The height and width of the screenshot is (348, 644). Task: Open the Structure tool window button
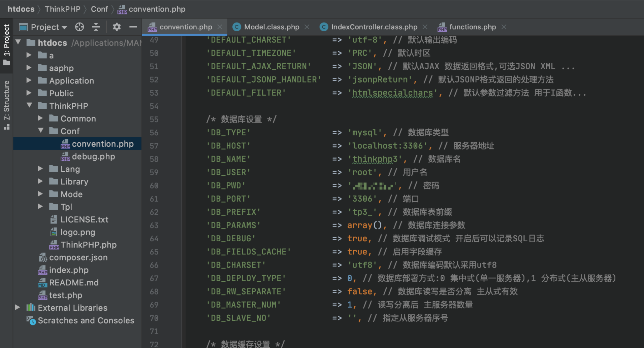point(6,105)
